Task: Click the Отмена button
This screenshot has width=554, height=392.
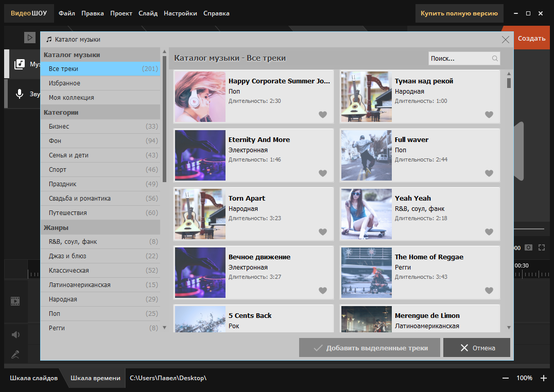Action: coord(477,348)
